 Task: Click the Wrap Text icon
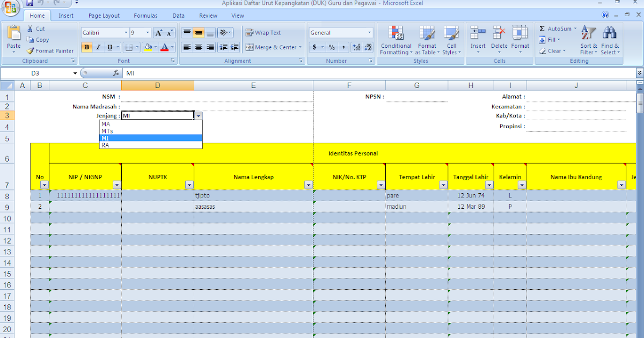tap(248, 32)
